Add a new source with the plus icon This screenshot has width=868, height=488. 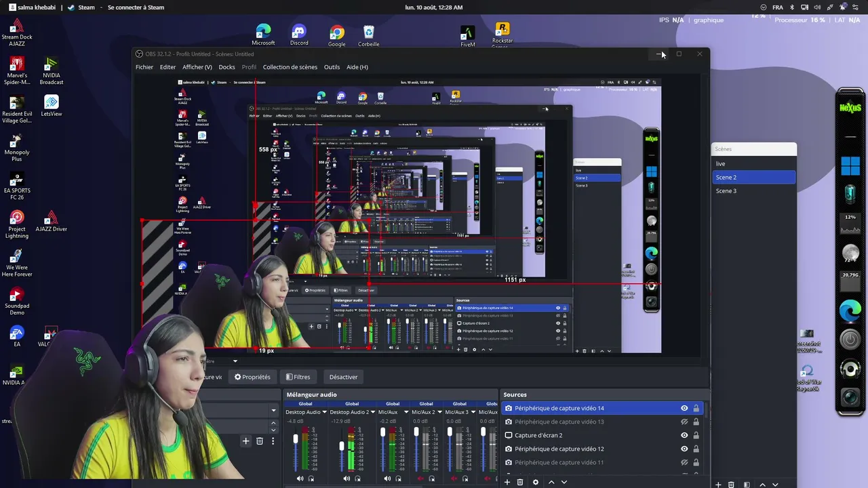coord(507,482)
